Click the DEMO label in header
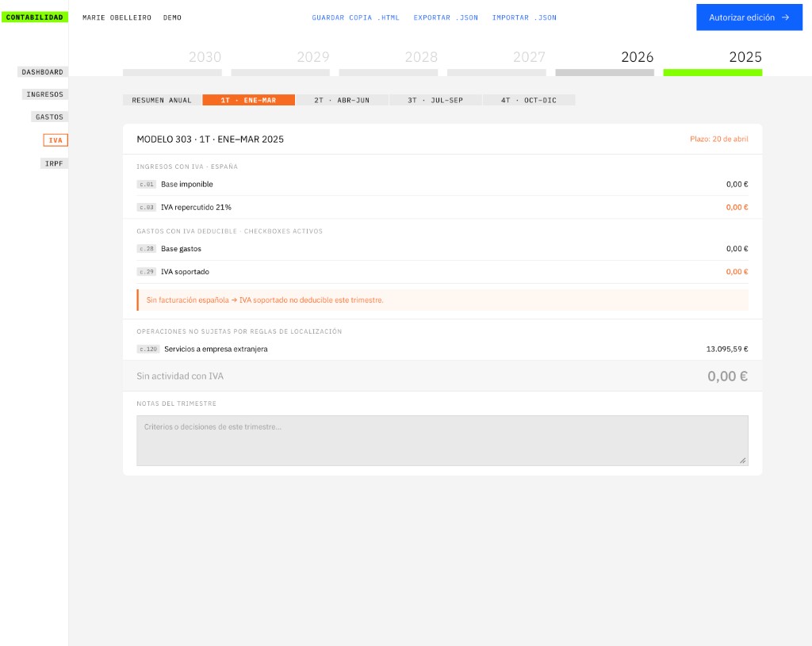812x646 pixels. click(x=172, y=17)
